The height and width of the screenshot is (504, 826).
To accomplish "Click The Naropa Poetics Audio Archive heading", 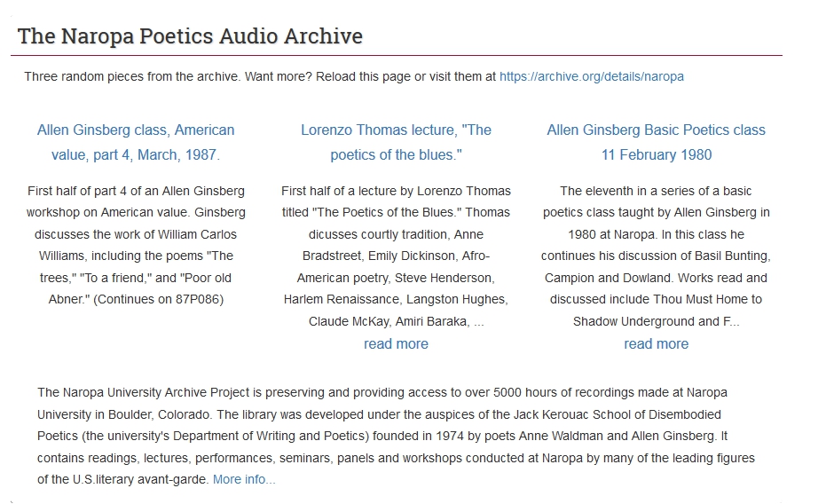I will pos(190,36).
